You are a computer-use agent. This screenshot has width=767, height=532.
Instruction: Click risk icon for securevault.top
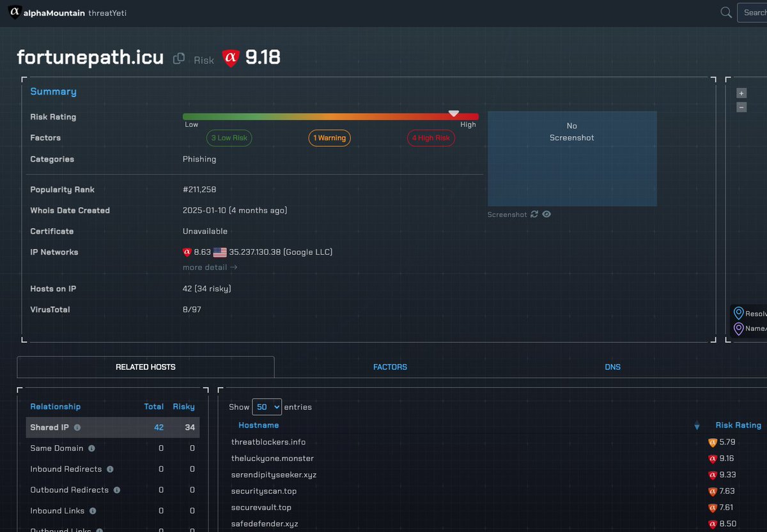pyautogui.click(x=713, y=508)
